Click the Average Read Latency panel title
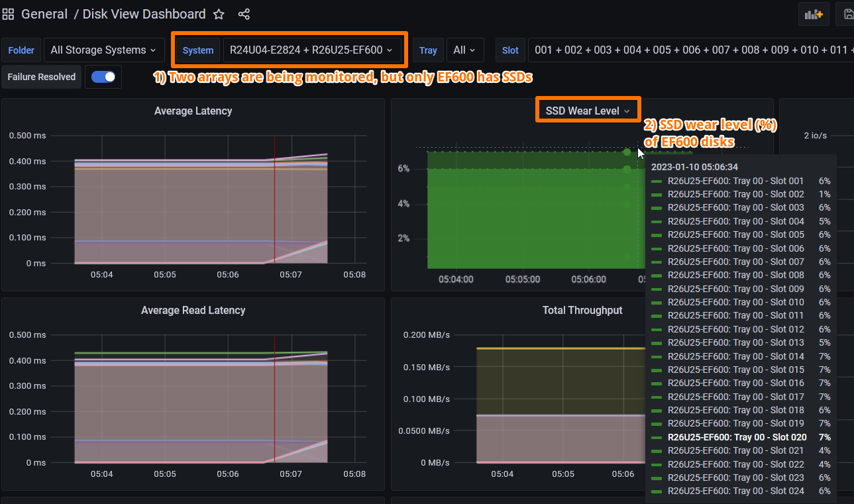 tap(193, 310)
